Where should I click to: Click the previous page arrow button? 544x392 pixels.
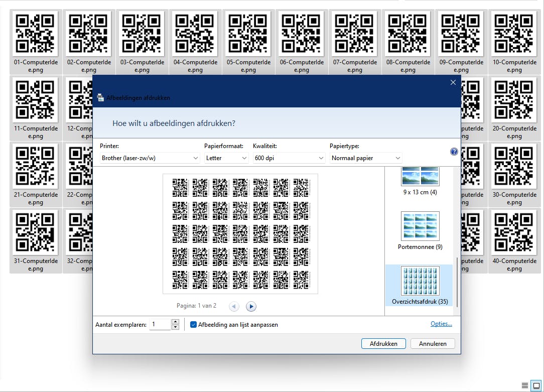click(x=234, y=306)
